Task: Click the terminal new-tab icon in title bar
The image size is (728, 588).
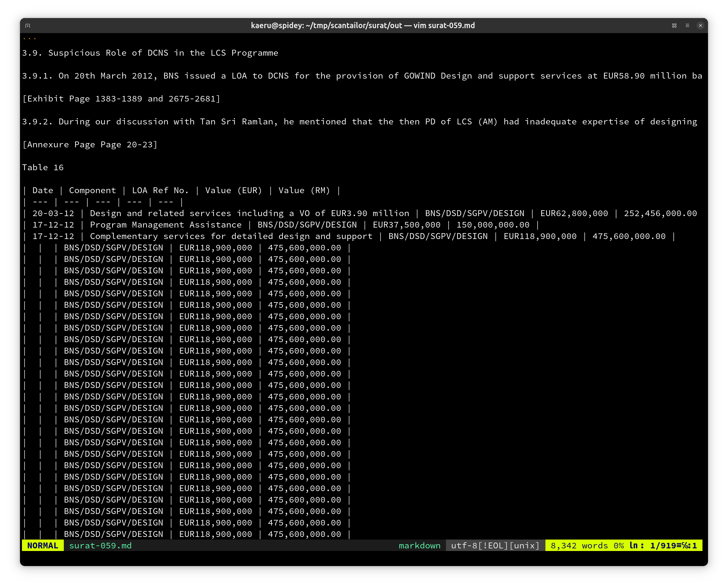Action: 28,26
